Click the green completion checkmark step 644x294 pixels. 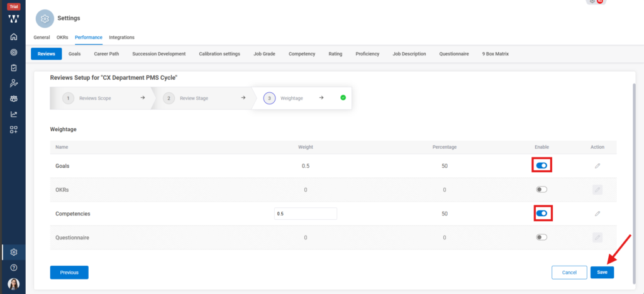pos(343,97)
